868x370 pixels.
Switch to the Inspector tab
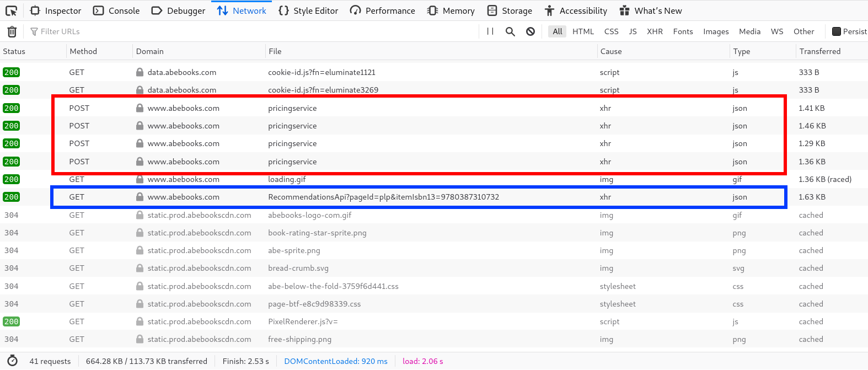(56, 10)
